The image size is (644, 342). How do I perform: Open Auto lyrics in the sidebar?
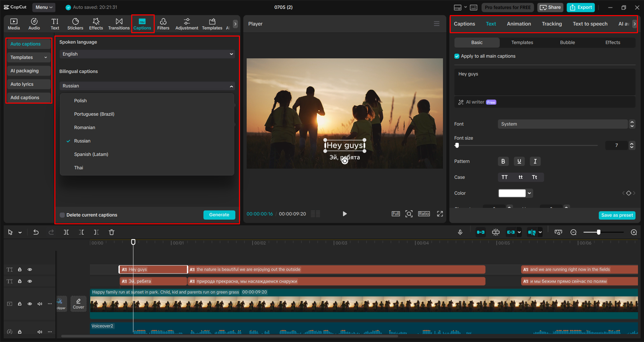[29, 84]
